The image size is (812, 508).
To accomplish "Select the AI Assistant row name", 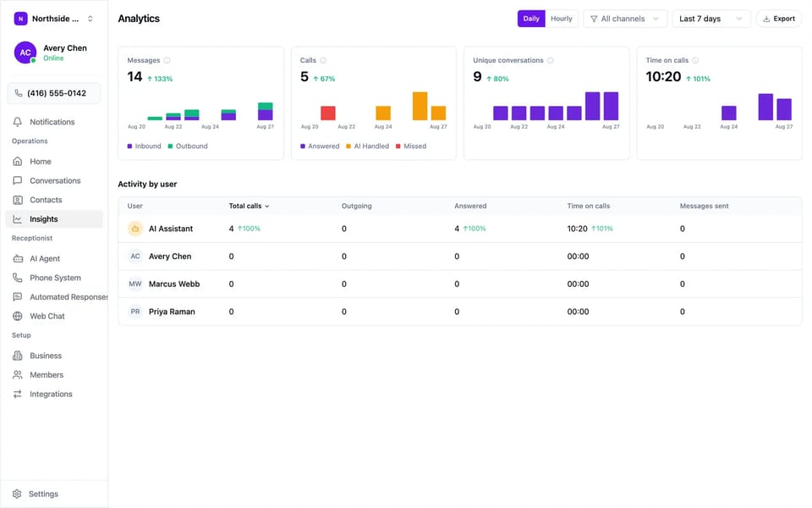I will (x=170, y=229).
